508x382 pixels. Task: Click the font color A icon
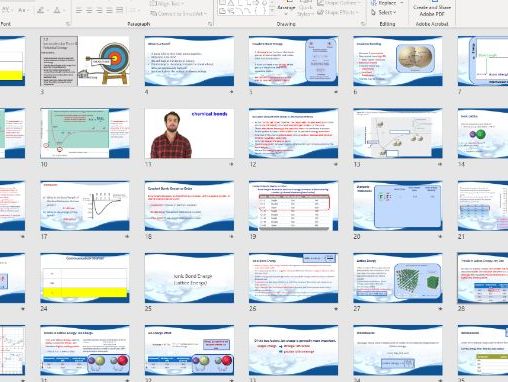point(57,10)
